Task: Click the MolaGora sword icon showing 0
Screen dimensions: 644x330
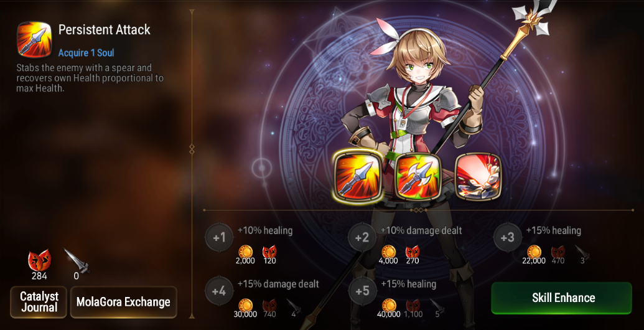Action: pos(77,260)
